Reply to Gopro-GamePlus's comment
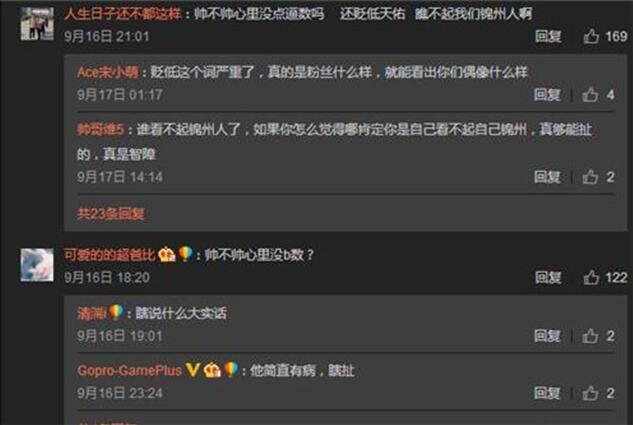Screen dimensions: 633x425 [547, 393]
